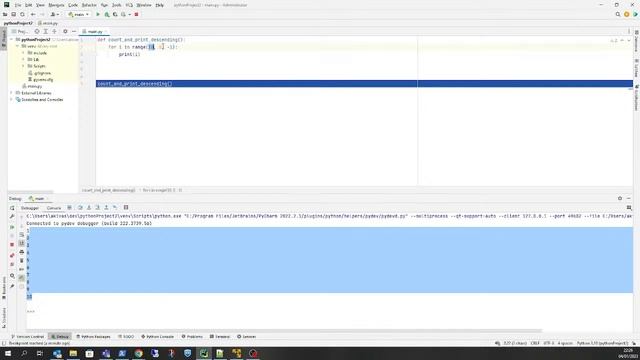Click the Python interpreter status bar entry

[x=602, y=343]
